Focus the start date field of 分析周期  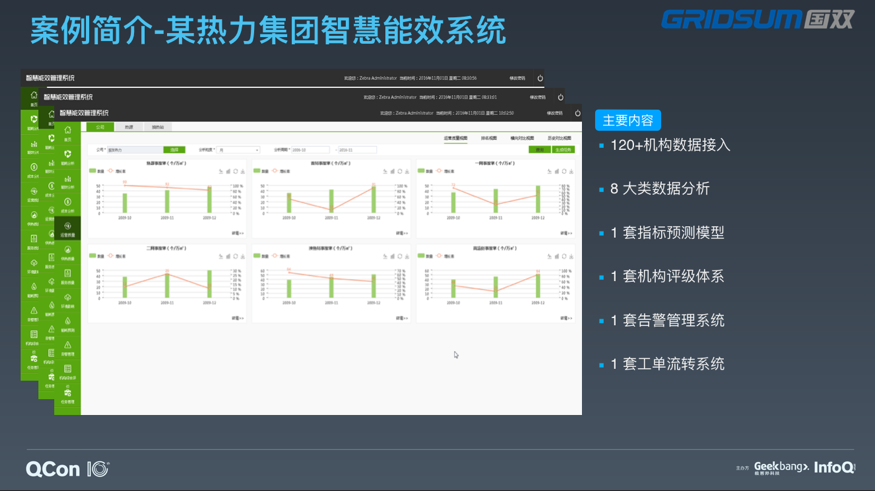[310, 150]
